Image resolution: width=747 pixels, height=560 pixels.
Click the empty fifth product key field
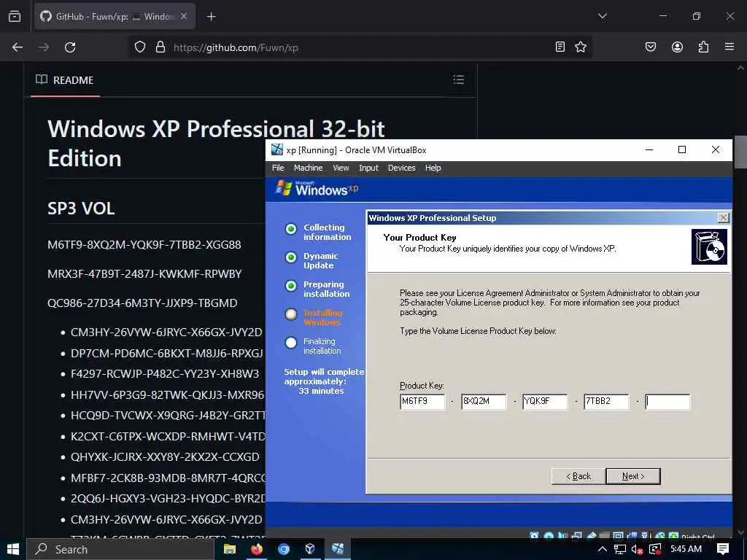click(x=667, y=402)
